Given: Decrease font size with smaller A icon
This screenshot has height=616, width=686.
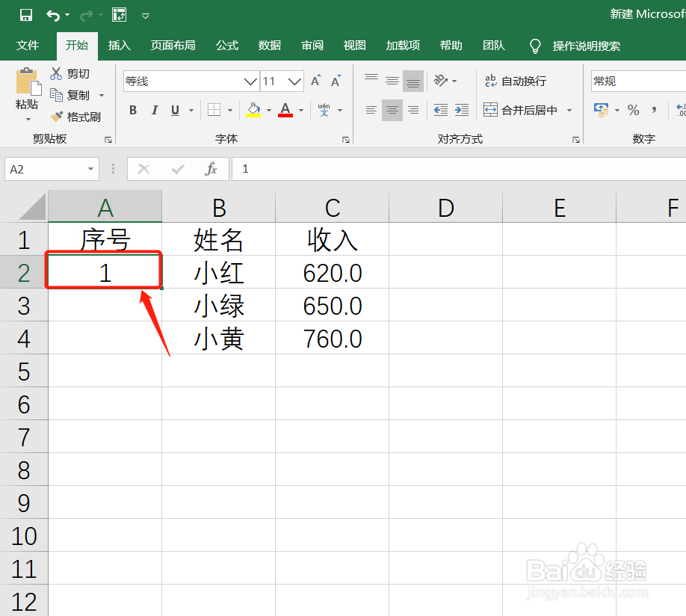Looking at the screenshot, I should (x=336, y=81).
